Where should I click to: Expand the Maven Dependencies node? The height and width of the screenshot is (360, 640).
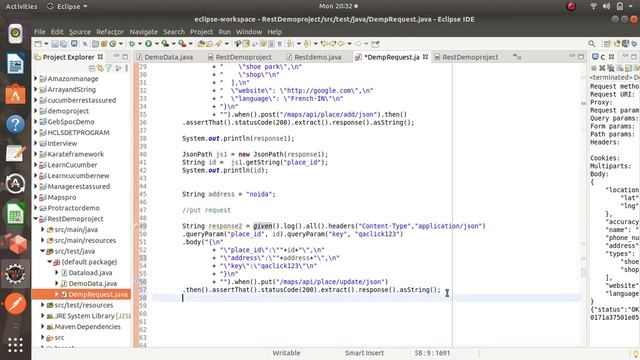43,327
